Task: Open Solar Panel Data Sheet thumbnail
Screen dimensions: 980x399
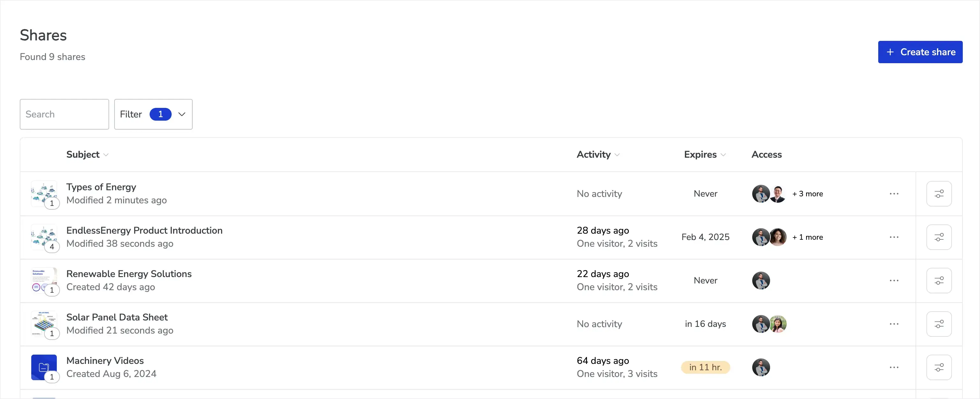Action: pyautogui.click(x=44, y=324)
